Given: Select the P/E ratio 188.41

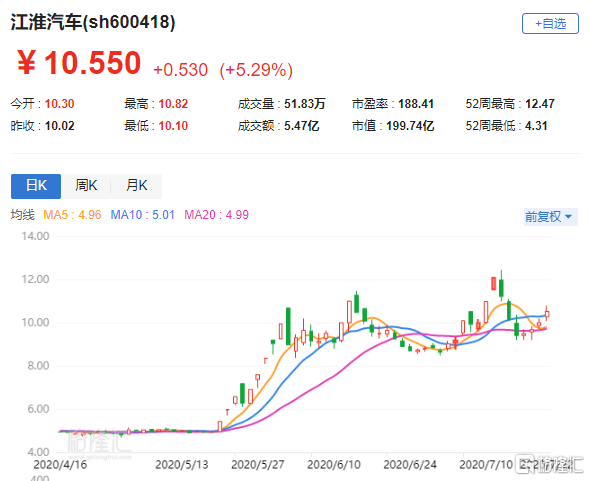Looking at the screenshot, I should [x=416, y=104].
